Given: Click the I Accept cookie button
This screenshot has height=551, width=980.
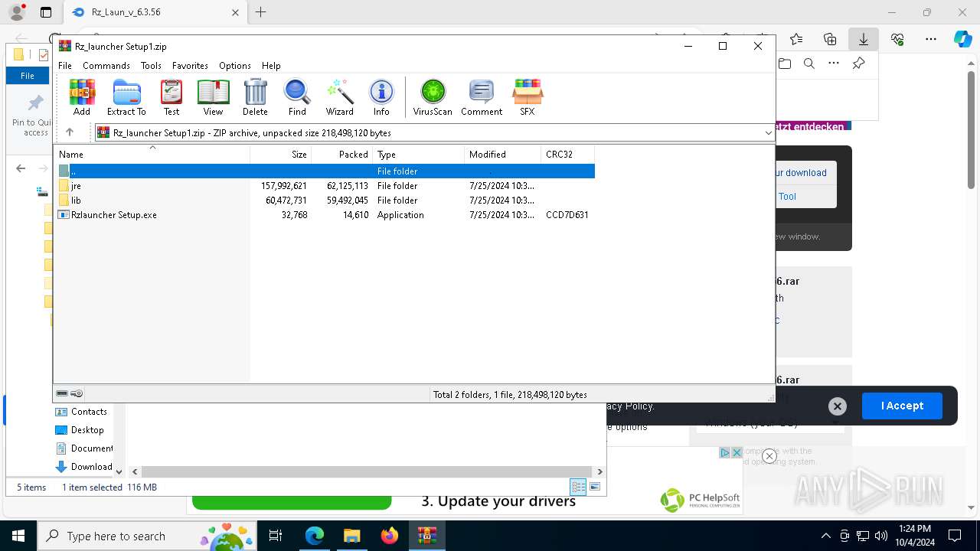Looking at the screenshot, I should (902, 406).
